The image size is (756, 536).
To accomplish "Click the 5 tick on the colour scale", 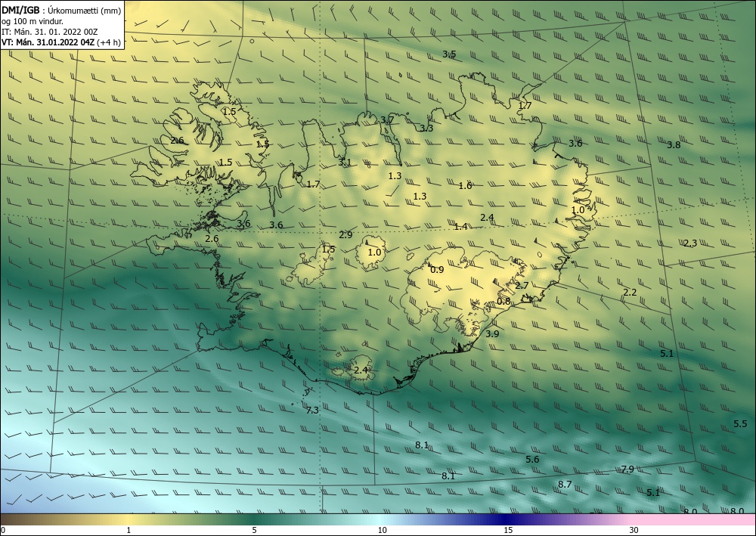I will [x=254, y=530].
